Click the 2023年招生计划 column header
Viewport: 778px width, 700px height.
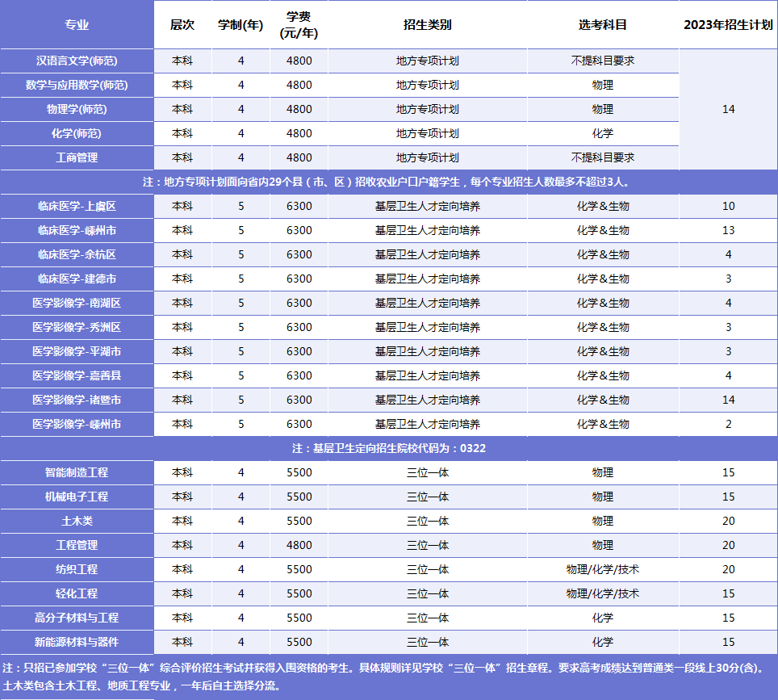[x=728, y=24]
